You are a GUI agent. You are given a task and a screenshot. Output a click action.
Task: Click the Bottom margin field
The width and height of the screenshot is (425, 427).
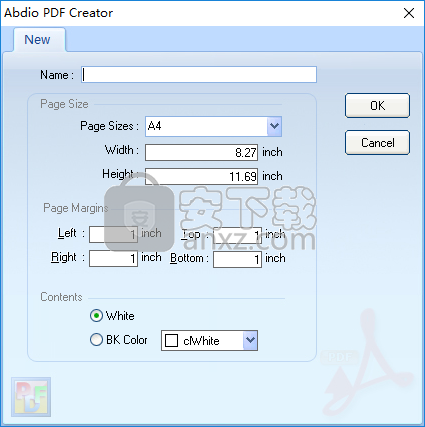pos(237,259)
